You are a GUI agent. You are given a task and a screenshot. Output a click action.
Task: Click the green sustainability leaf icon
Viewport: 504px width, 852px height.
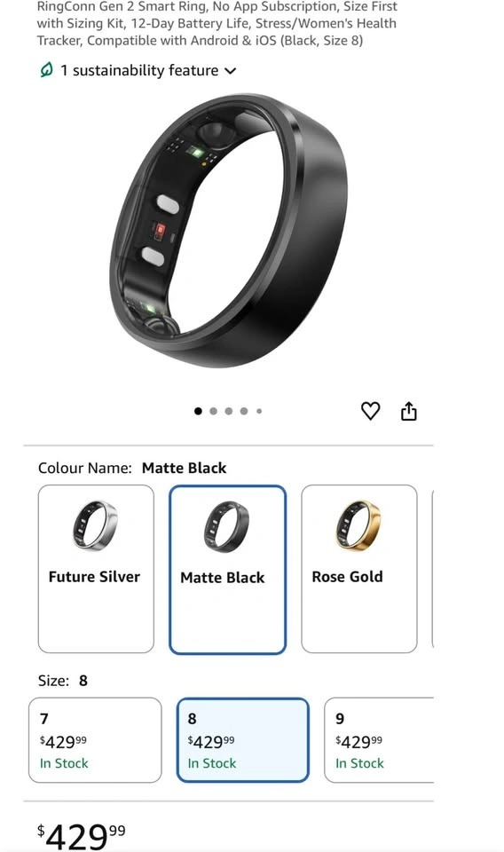47,70
